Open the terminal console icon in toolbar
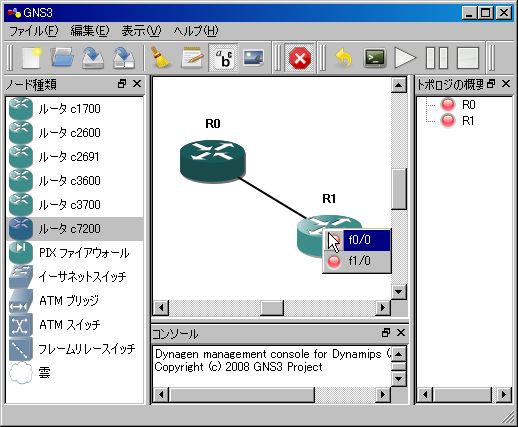The width and height of the screenshot is (518, 427). 375,58
